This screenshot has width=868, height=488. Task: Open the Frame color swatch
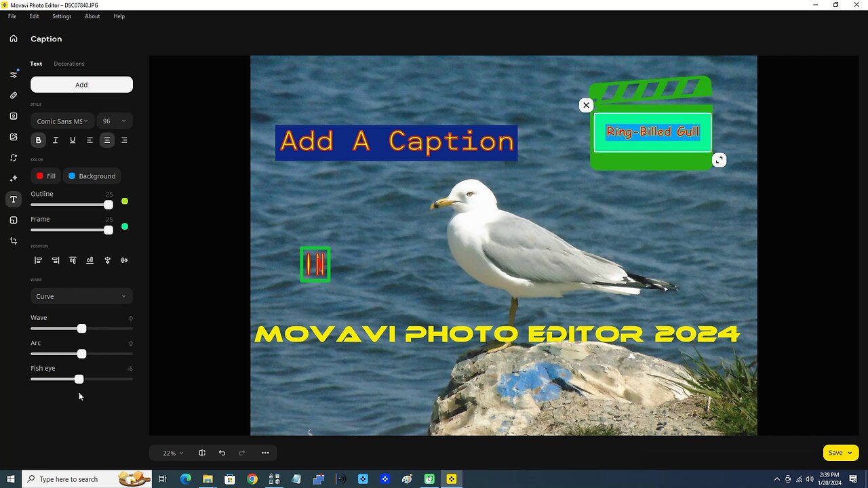pos(125,226)
